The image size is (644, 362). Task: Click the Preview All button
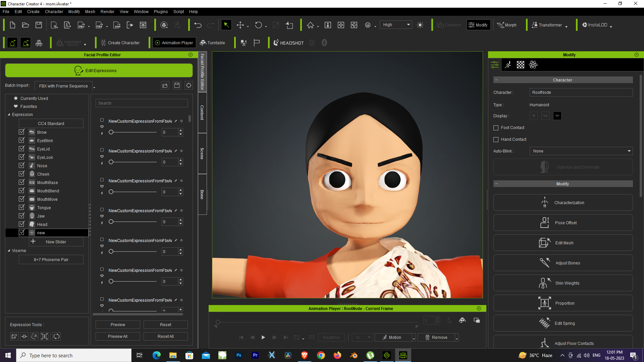118,337
